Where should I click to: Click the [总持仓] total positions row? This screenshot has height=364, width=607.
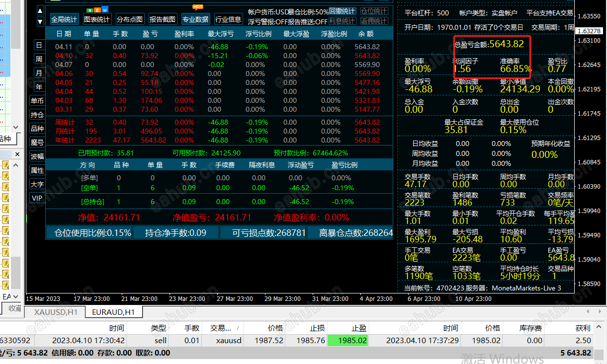pos(218,202)
